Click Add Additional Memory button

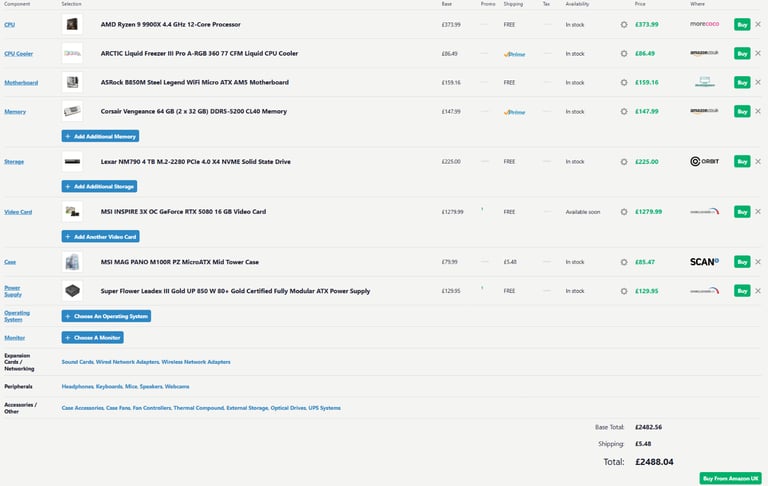coord(100,136)
